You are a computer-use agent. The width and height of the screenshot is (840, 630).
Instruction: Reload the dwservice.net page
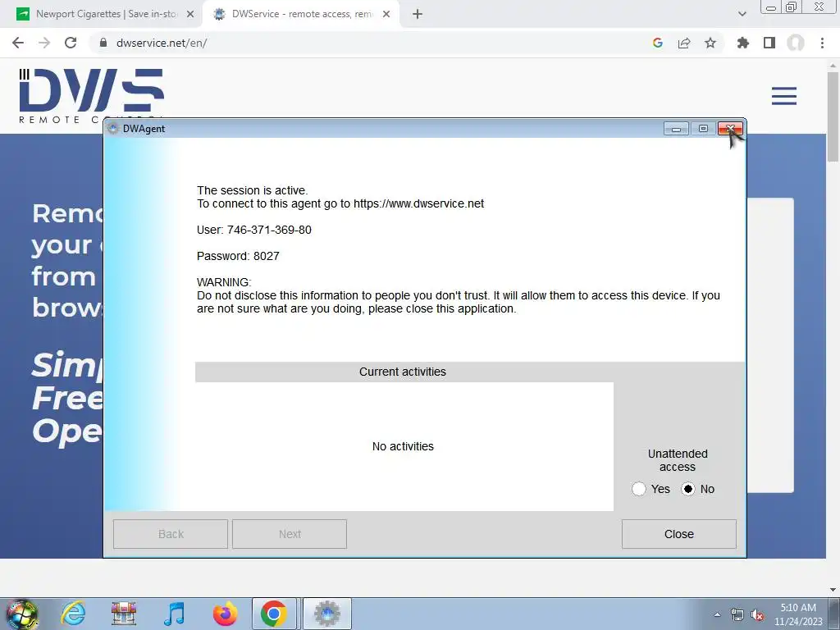coord(71,43)
